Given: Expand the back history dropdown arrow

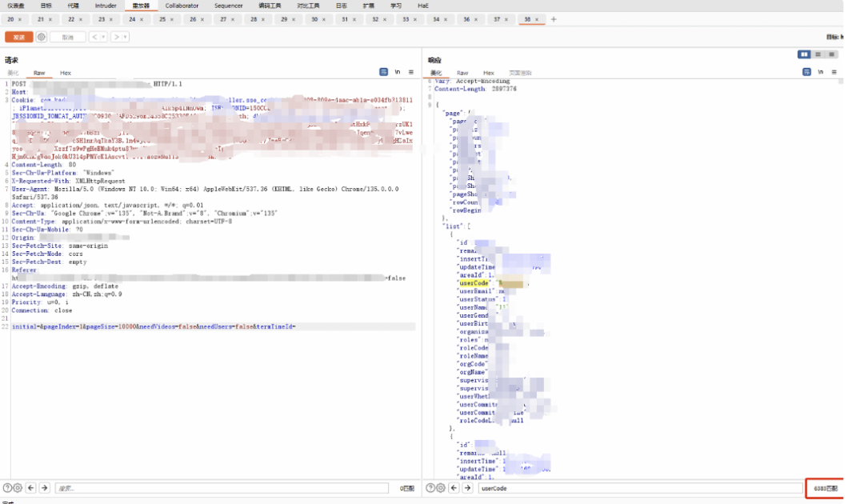Looking at the screenshot, I should (x=103, y=37).
